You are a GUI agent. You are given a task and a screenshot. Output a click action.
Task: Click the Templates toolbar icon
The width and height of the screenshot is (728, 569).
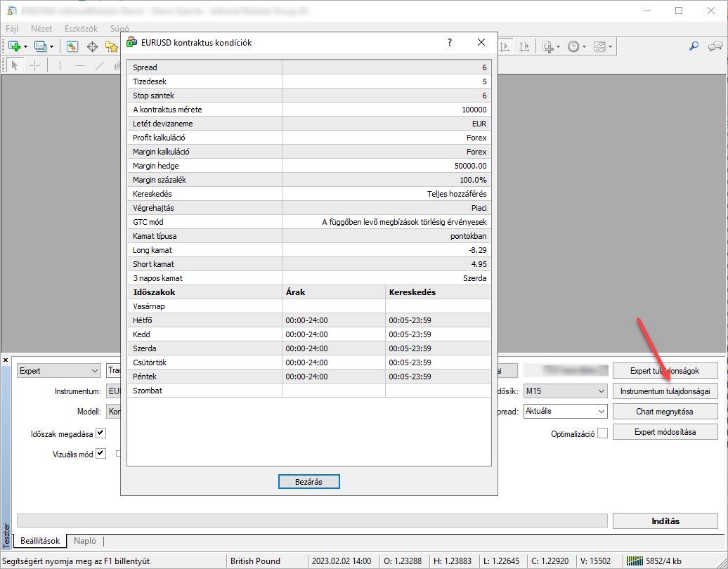pos(600,46)
